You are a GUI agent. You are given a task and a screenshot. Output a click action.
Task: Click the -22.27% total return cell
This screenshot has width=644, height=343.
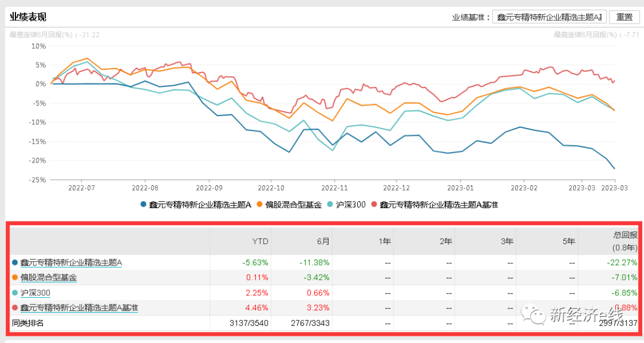click(621, 262)
